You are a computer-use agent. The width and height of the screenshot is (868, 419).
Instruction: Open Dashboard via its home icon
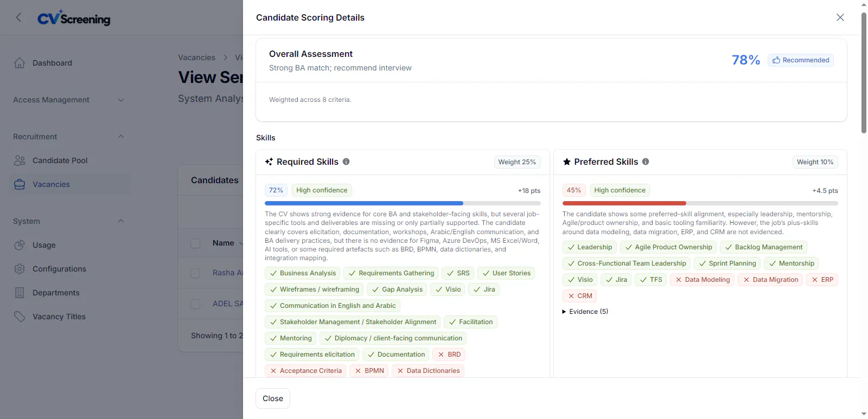click(x=20, y=63)
